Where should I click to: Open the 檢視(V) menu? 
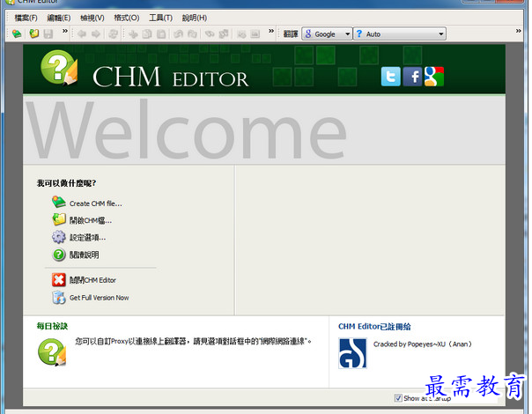click(x=92, y=18)
